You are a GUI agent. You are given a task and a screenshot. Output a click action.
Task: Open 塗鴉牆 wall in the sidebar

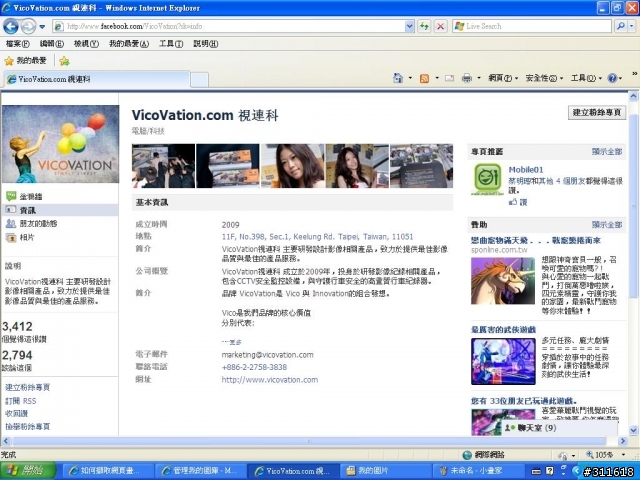click(31, 197)
